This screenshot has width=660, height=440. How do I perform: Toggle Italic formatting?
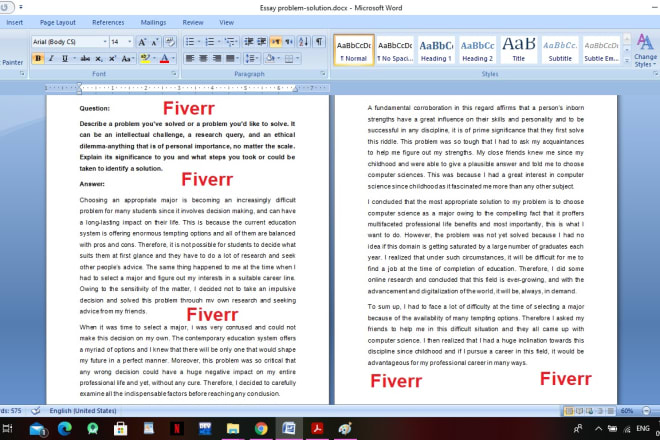[51, 59]
